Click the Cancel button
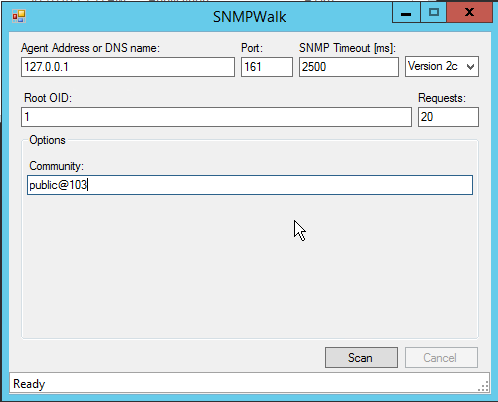This screenshot has height=402, width=498. coord(441,358)
